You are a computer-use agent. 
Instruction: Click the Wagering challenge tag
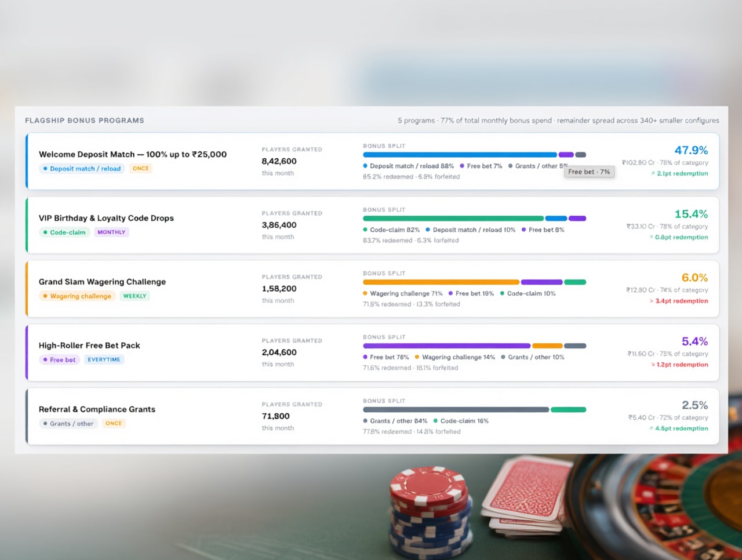coord(77,296)
